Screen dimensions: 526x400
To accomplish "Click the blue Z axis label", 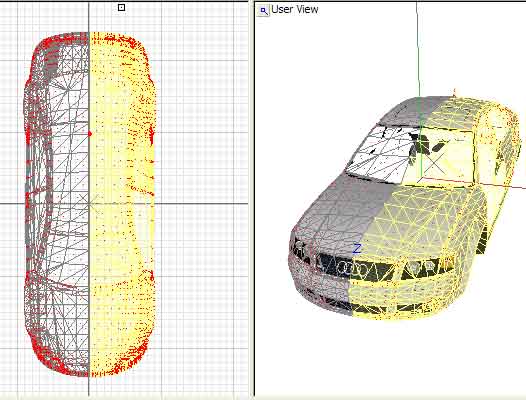I will click(x=357, y=249).
